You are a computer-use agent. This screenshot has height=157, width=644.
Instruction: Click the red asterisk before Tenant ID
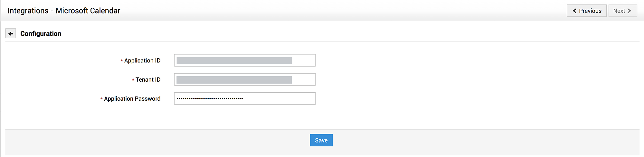click(x=133, y=80)
